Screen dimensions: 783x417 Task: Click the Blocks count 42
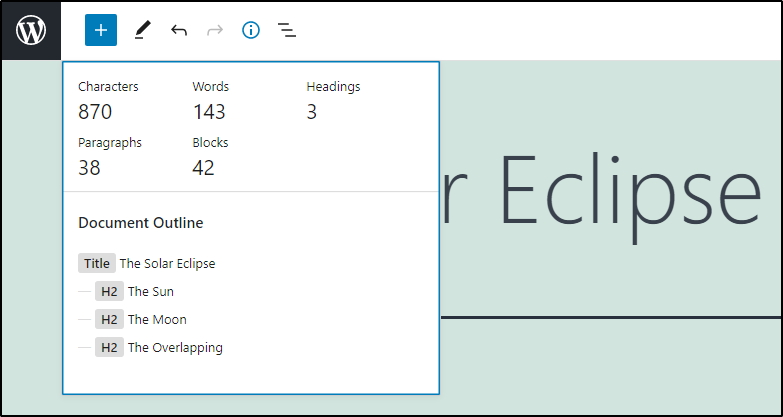(x=203, y=168)
